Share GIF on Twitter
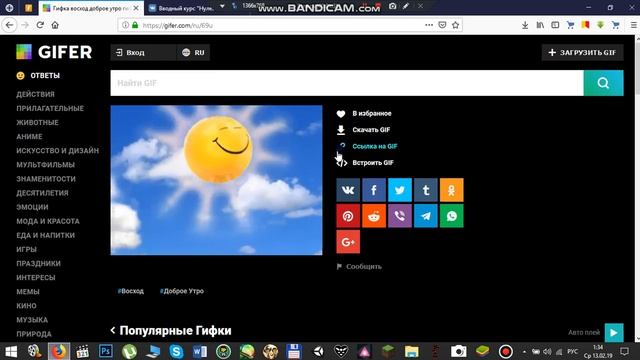 (400, 190)
